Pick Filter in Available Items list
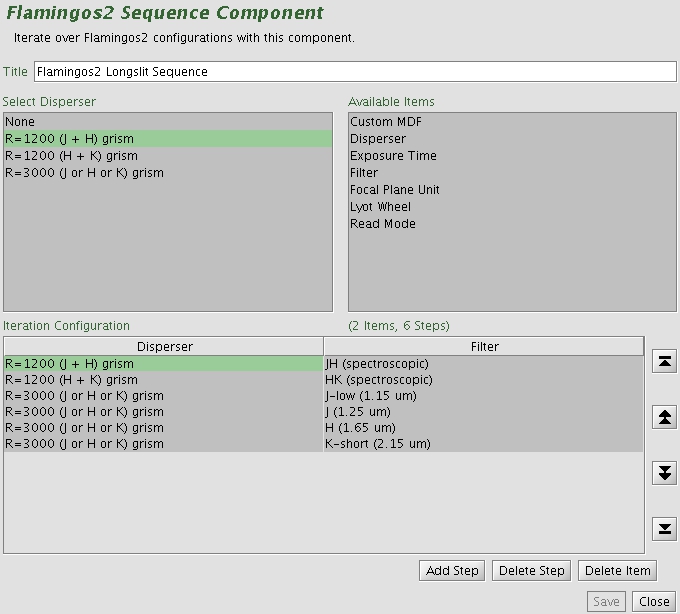This screenshot has height=614, width=680. click(512, 173)
